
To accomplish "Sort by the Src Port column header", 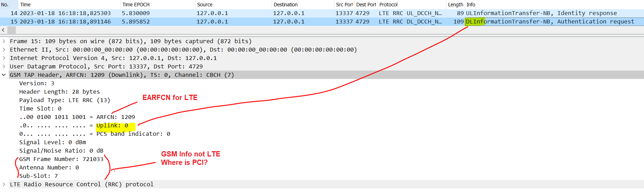I will [344, 5].
